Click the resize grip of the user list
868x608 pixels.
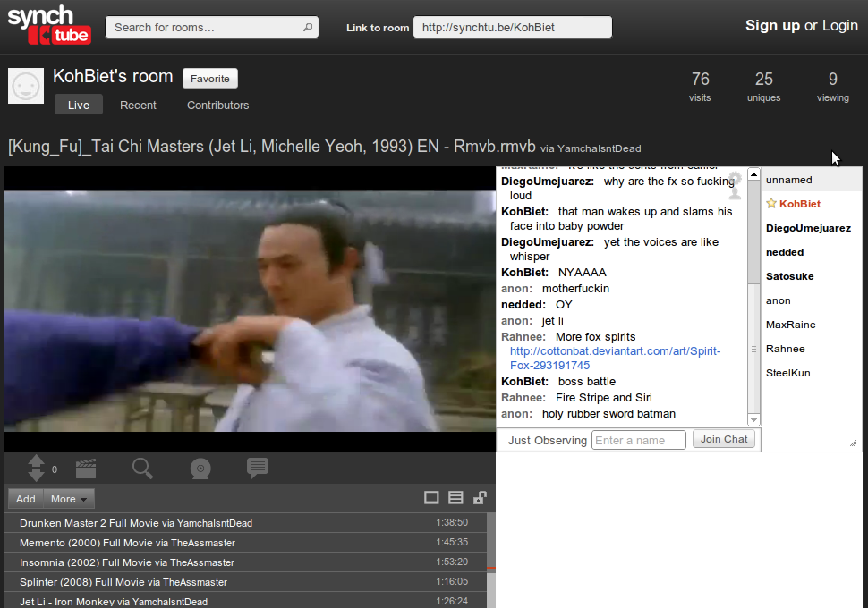853,443
